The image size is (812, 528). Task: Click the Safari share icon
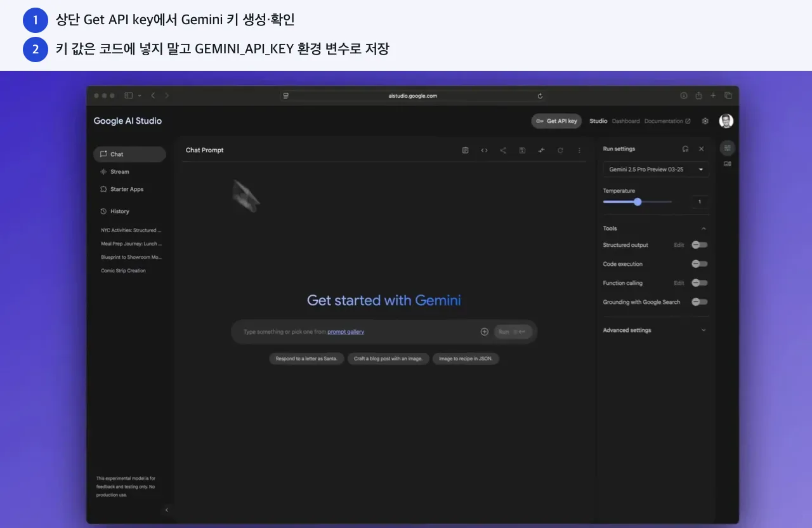click(x=698, y=96)
